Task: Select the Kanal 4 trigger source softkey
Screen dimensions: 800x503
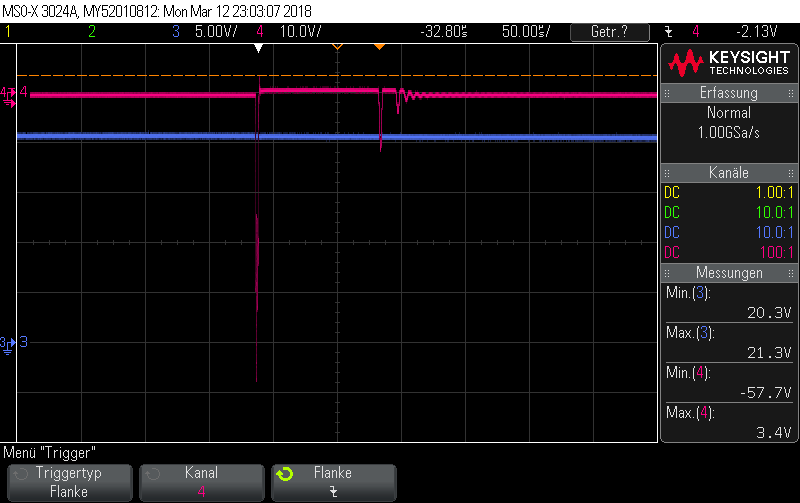Action: click(202, 483)
